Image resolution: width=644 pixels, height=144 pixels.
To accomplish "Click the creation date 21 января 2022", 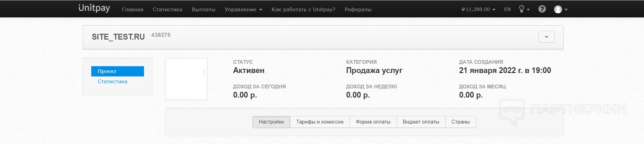I will (x=505, y=71).
